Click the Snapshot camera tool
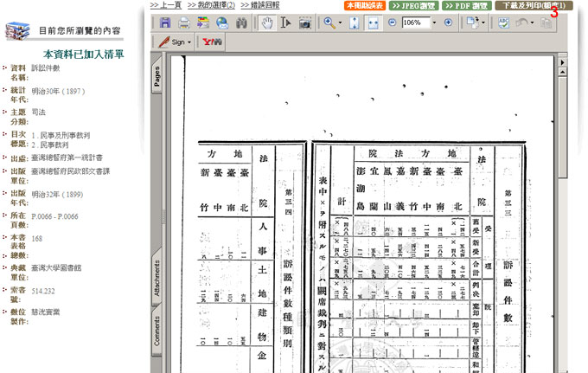 coord(304,23)
